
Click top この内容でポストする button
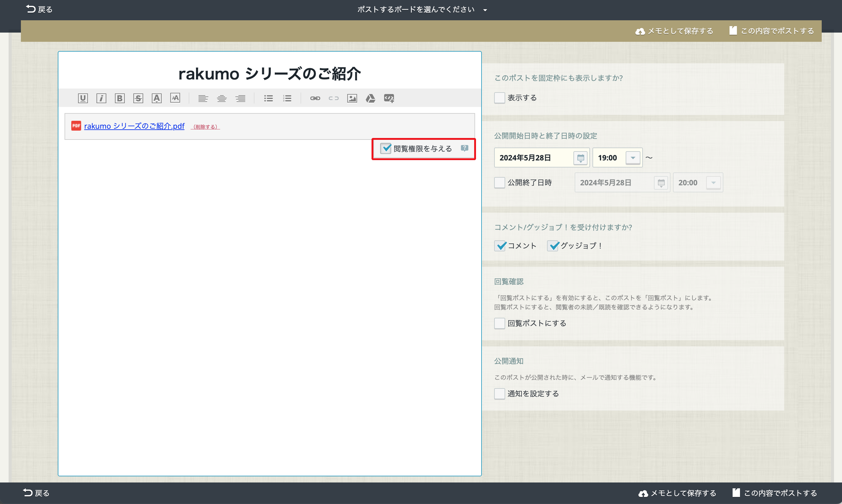[771, 31]
